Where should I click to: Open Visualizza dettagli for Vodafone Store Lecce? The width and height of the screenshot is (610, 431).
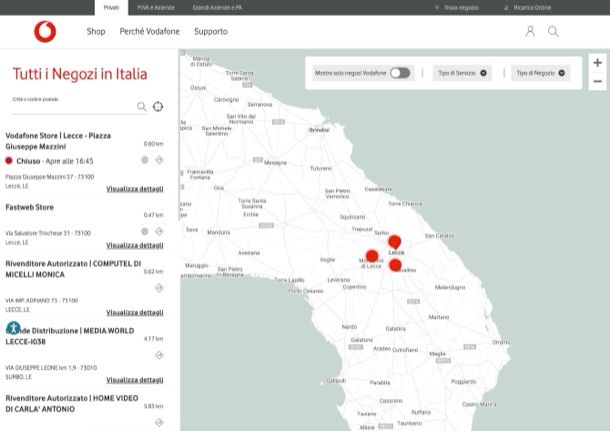coord(135,189)
